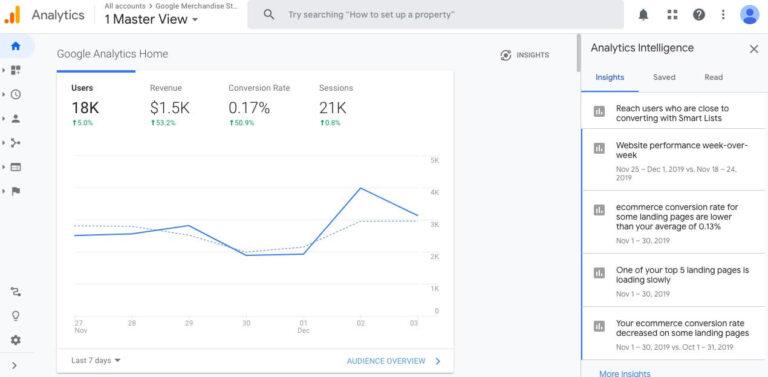
Task: Click the More Insights link
Action: coord(624,373)
